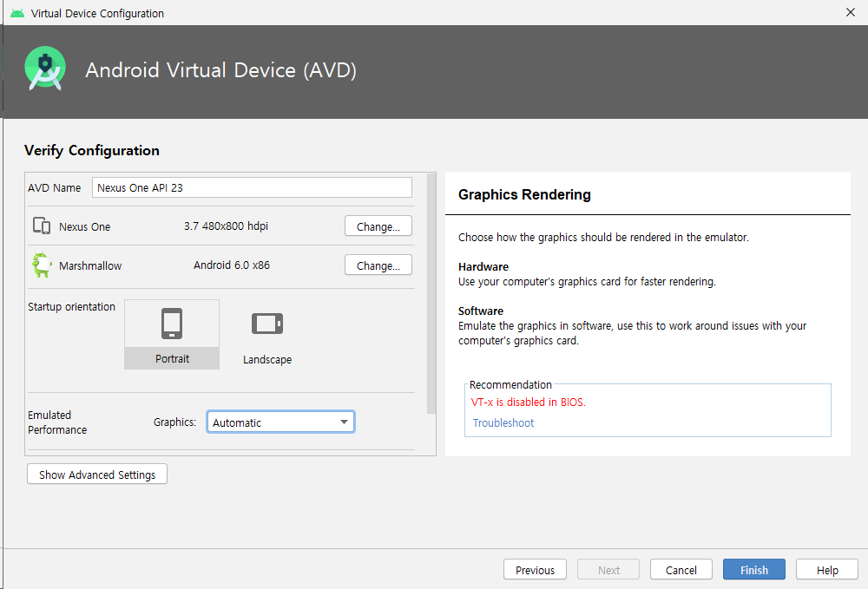This screenshot has width=868, height=589.
Task: Change the Nexus One device definition
Action: tap(378, 226)
